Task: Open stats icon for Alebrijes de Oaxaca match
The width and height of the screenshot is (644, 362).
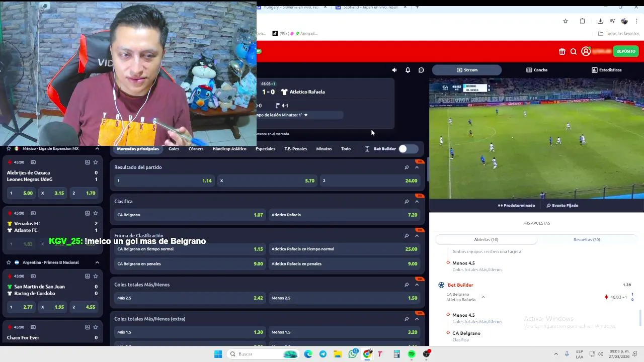Action: tap(87, 162)
